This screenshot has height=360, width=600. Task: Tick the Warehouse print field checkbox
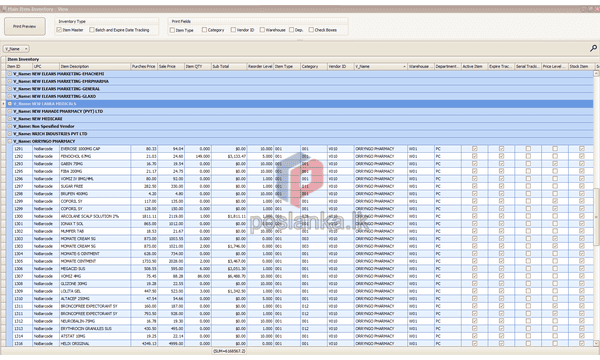coord(262,30)
